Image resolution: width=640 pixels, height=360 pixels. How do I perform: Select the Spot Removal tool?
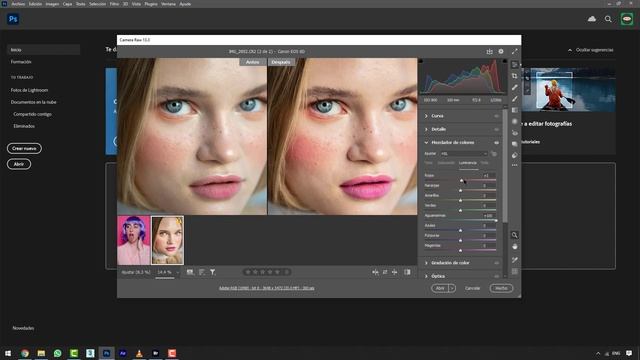coord(515,87)
